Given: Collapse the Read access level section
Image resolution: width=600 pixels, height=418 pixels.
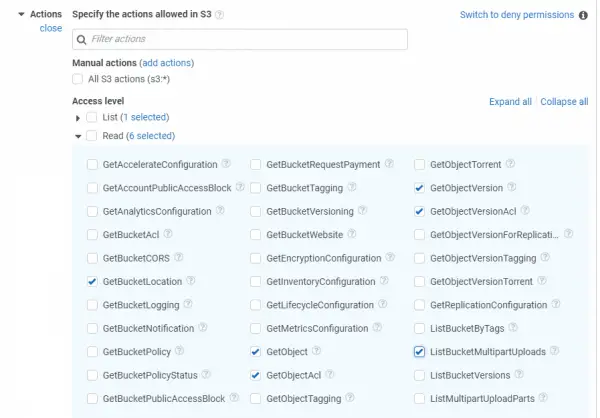Looking at the screenshot, I should 78,136.
